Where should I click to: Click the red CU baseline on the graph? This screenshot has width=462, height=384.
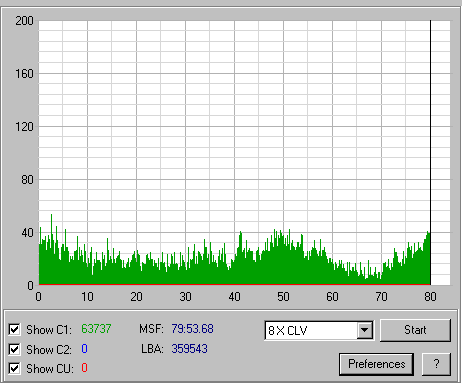pyautogui.click(x=235, y=284)
